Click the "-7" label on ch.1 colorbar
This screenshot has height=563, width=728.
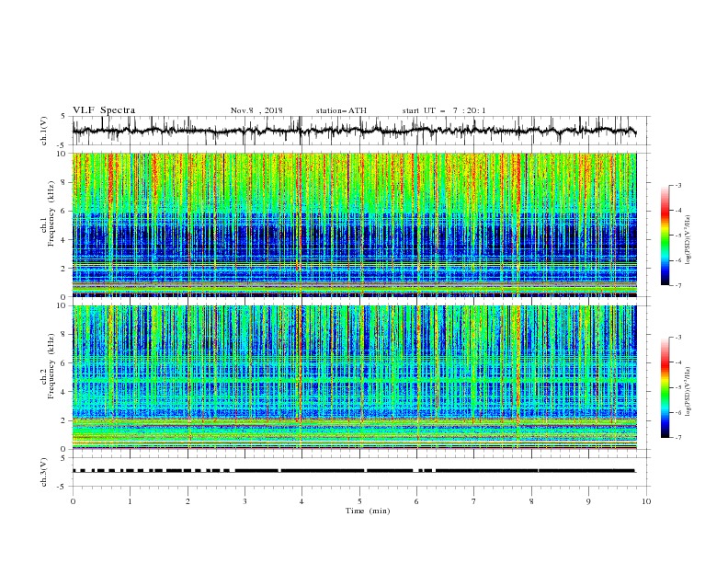677,286
